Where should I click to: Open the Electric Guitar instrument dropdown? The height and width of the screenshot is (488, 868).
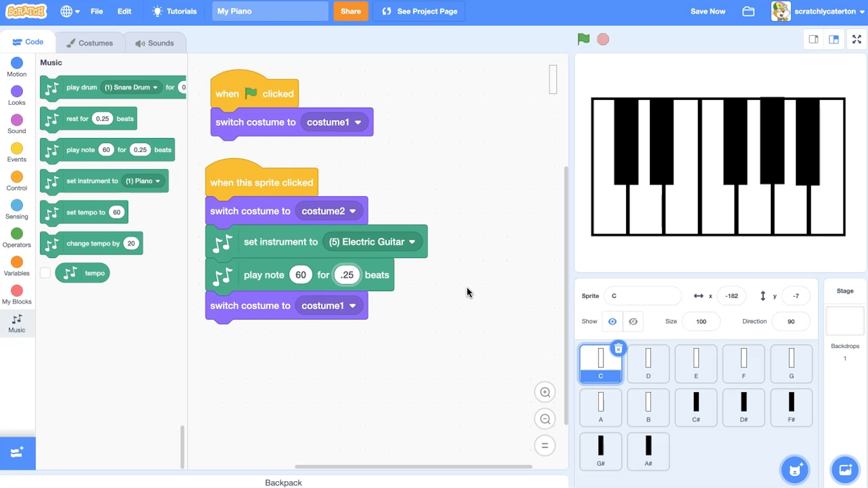click(x=373, y=242)
